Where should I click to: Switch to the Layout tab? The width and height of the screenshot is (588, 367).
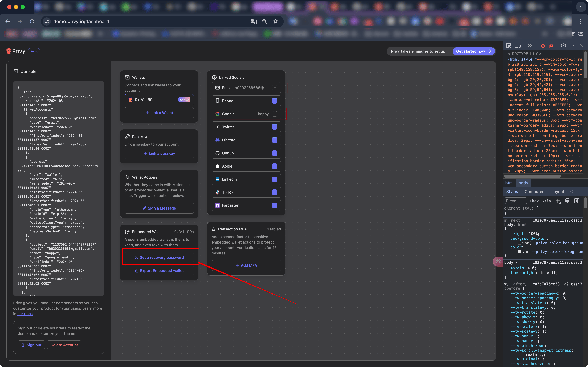pyautogui.click(x=558, y=192)
